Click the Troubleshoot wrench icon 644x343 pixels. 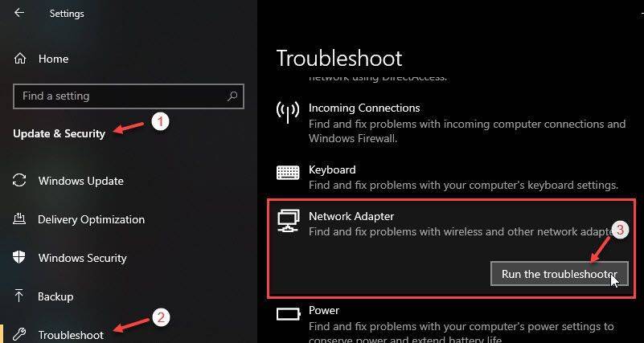pyautogui.click(x=20, y=335)
